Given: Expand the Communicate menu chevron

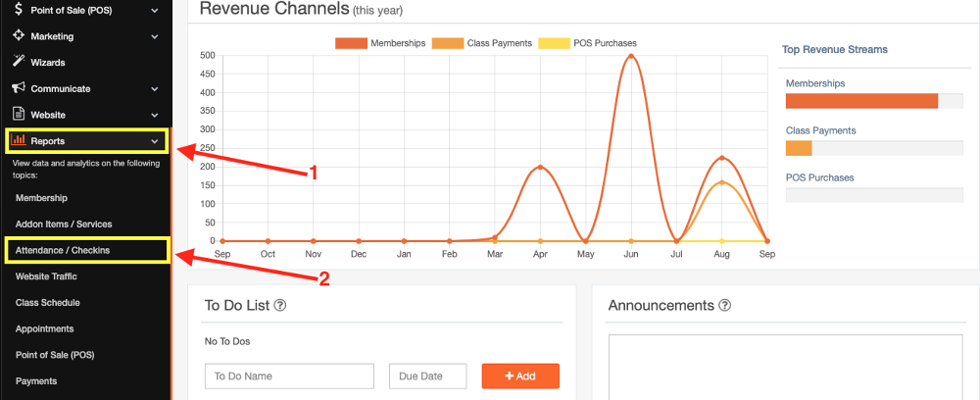Looking at the screenshot, I should click(155, 89).
